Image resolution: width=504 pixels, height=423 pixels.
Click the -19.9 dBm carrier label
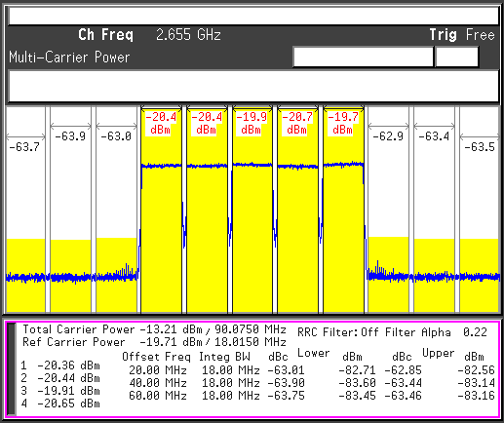pyautogui.click(x=252, y=123)
